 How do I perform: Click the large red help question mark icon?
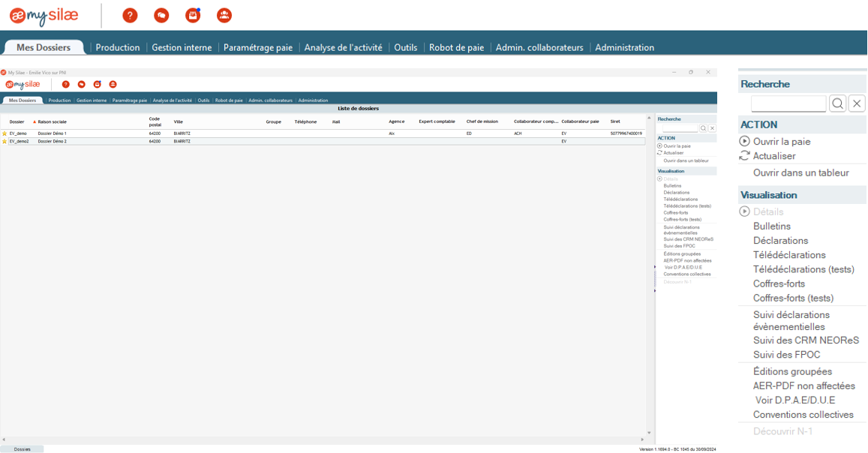pyautogui.click(x=130, y=15)
